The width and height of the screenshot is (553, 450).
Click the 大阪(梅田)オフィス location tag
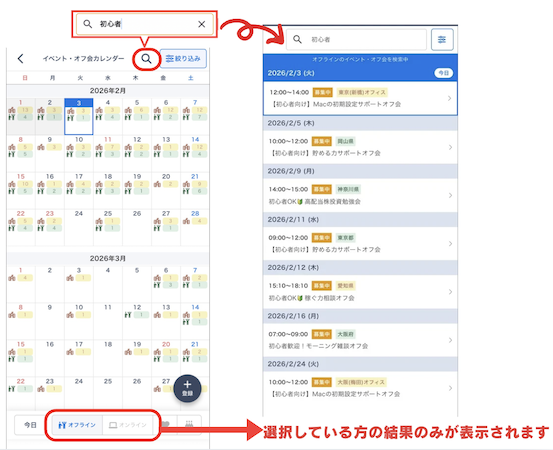pyautogui.click(x=361, y=382)
